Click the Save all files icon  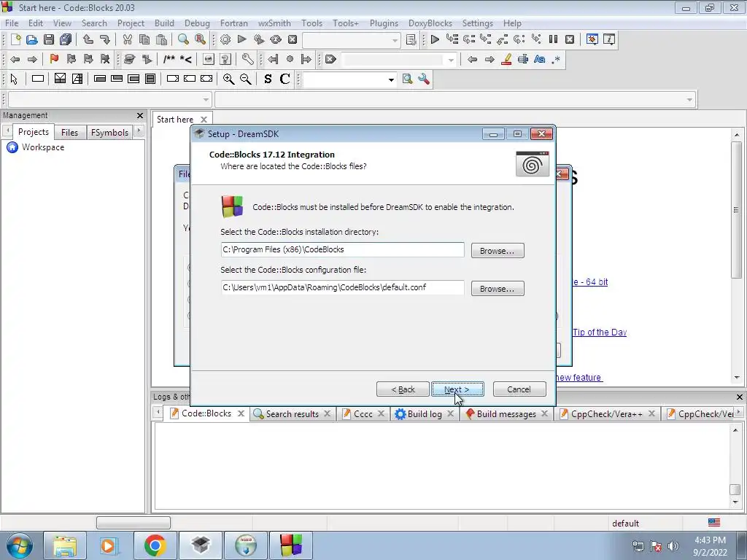point(66,39)
